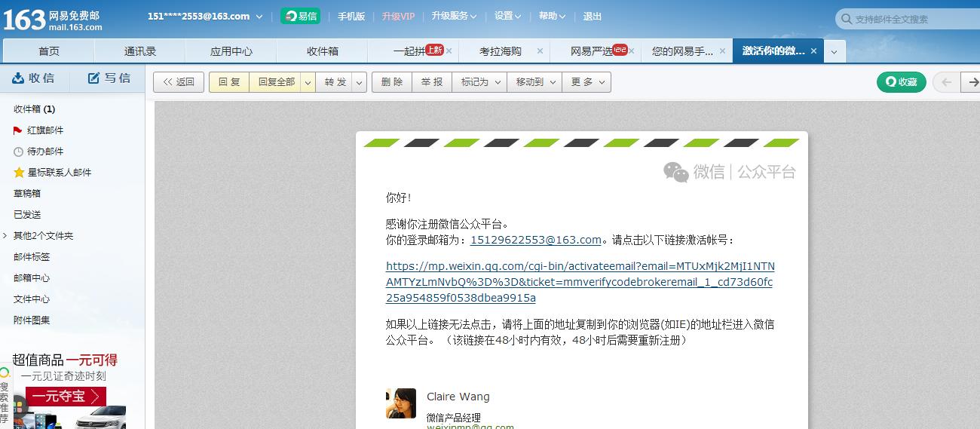Switch to the 应用中心 tab
Screen dimensions: 980x429
(x=231, y=51)
